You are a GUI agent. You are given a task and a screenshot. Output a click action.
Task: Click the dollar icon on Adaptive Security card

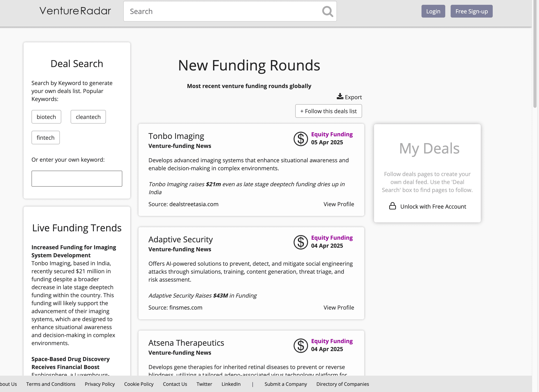coord(300,242)
